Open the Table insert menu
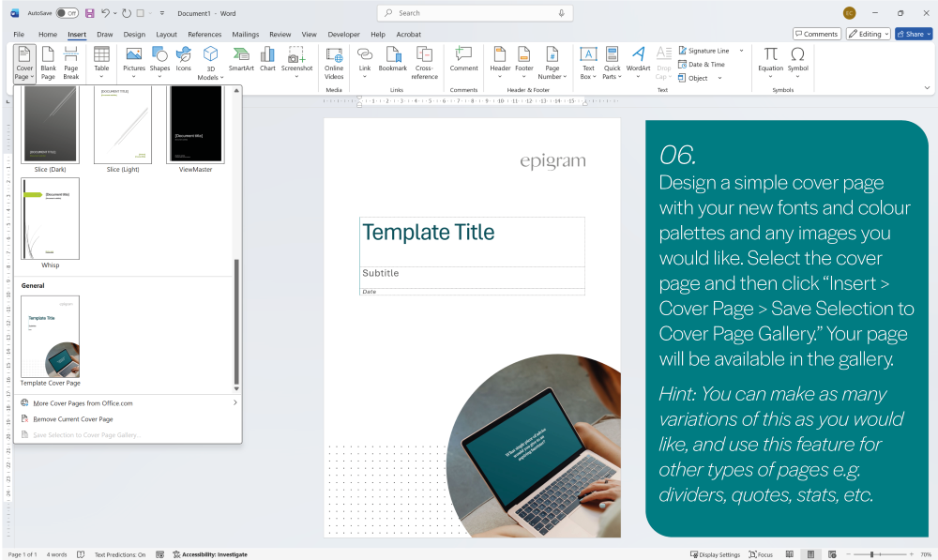Image resolution: width=938 pixels, height=560 pixels. point(101,63)
